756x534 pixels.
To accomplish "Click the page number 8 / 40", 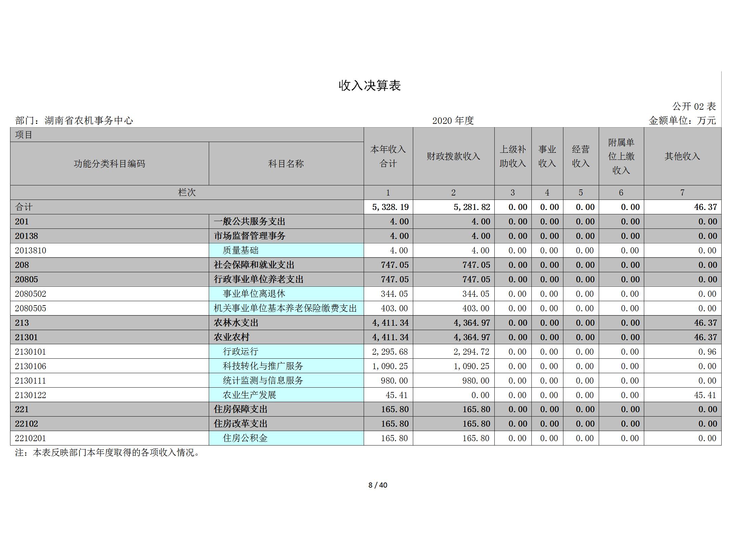I will coord(378,485).
